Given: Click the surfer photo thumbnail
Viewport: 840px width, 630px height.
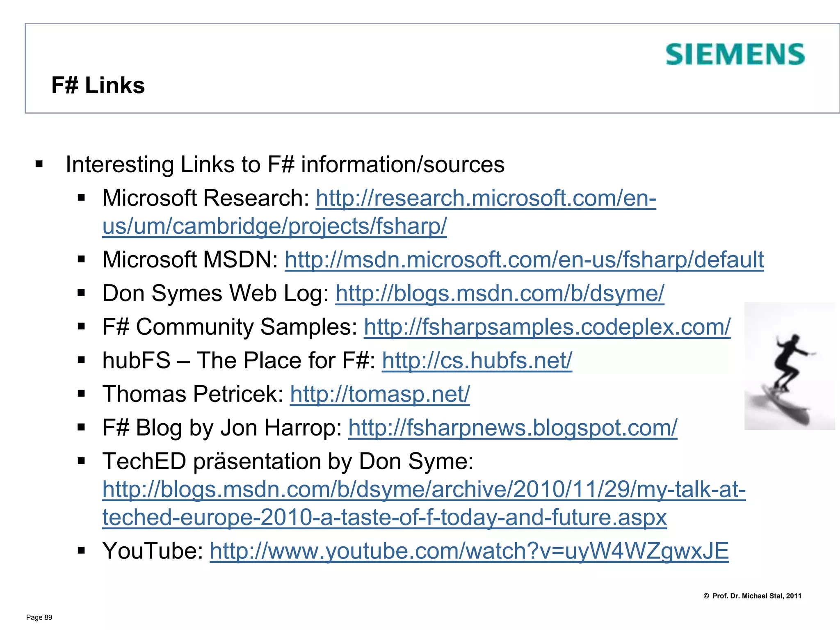Looking at the screenshot, I should [789, 366].
